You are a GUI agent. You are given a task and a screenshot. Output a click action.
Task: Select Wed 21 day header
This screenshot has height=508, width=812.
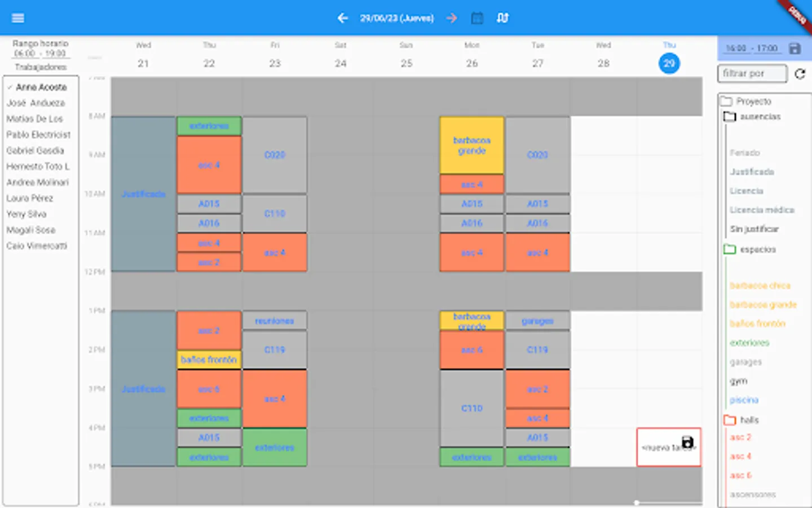coord(143,55)
